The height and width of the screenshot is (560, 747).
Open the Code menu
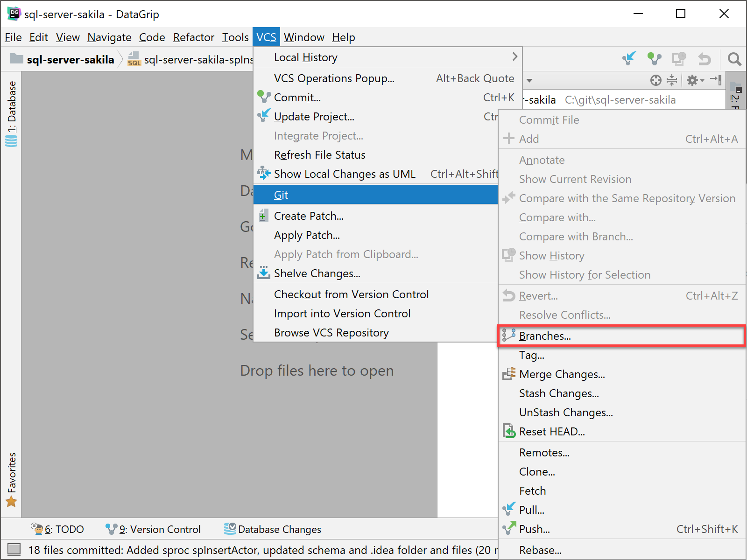(x=152, y=37)
